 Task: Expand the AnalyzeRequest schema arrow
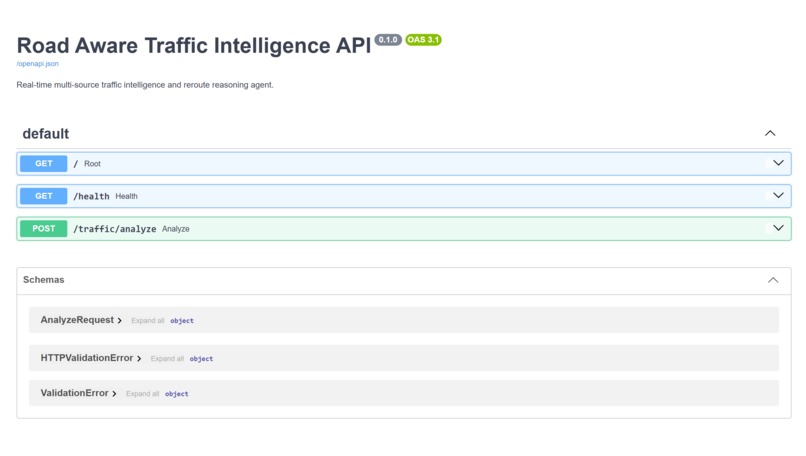119,320
